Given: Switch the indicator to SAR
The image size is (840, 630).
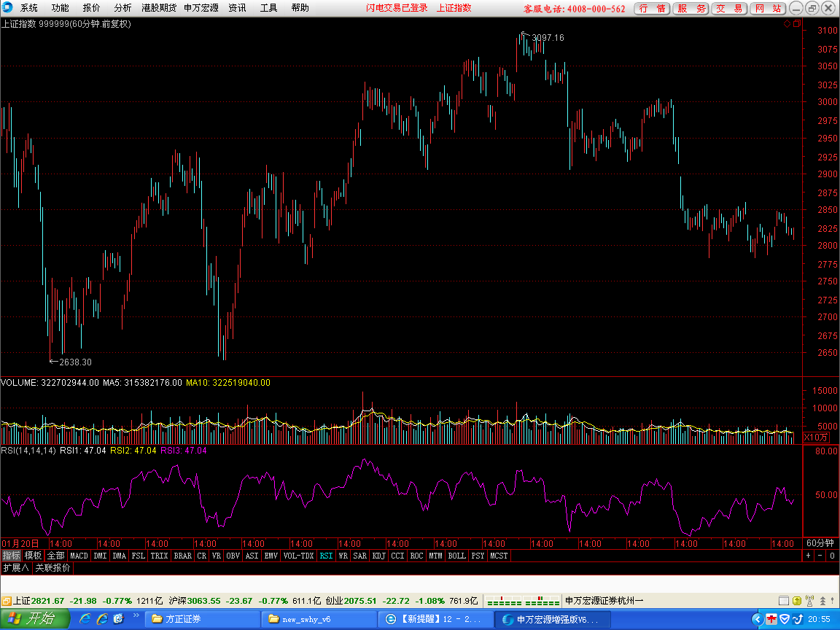Looking at the screenshot, I should coord(360,556).
